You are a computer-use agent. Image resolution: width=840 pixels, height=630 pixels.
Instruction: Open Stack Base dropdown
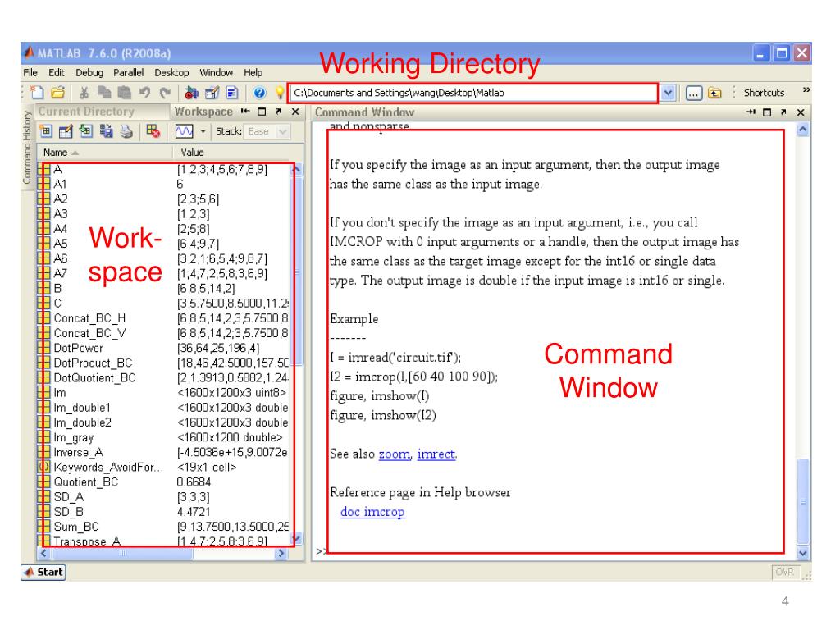point(267,131)
